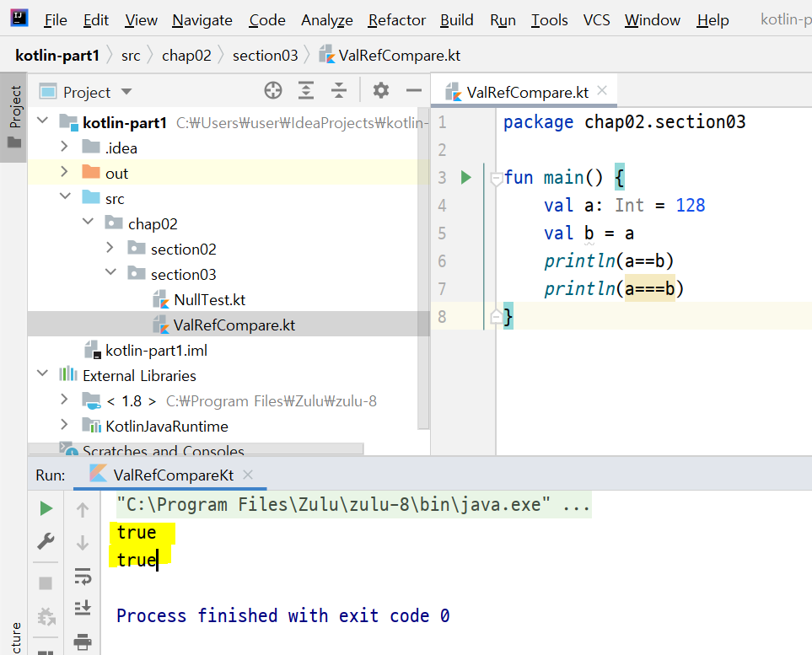Open the Run menu
The height and width of the screenshot is (655, 812).
[503, 20]
